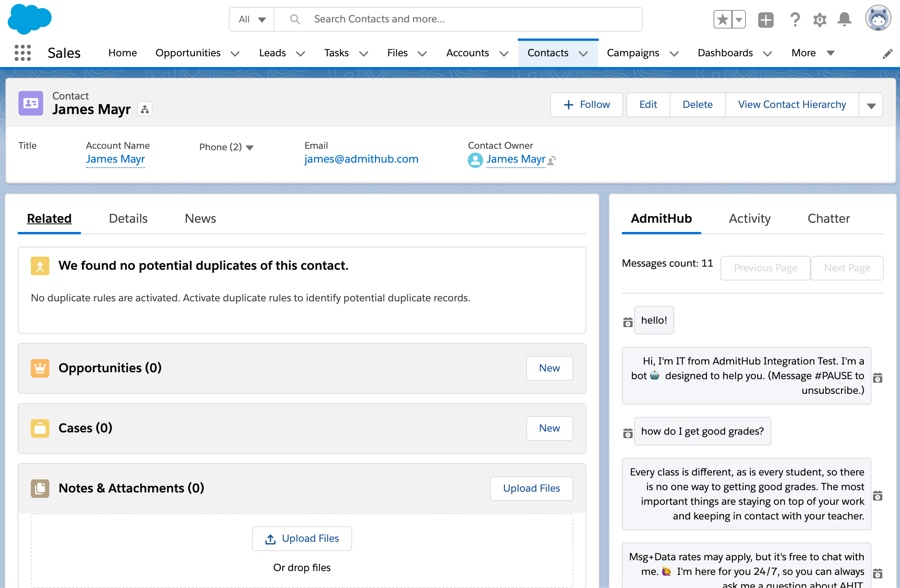
Task: Click the Previous Page button
Action: tap(765, 268)
